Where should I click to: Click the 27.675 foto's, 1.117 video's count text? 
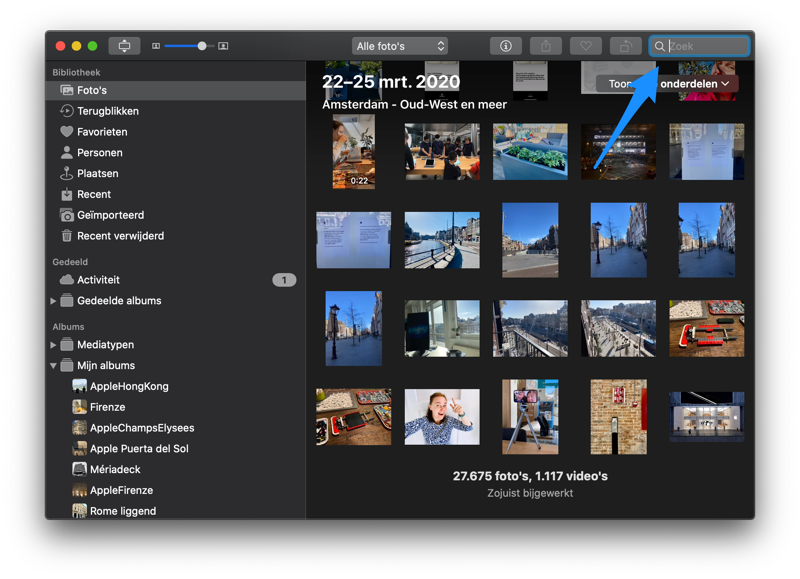(x=530, y=476)
